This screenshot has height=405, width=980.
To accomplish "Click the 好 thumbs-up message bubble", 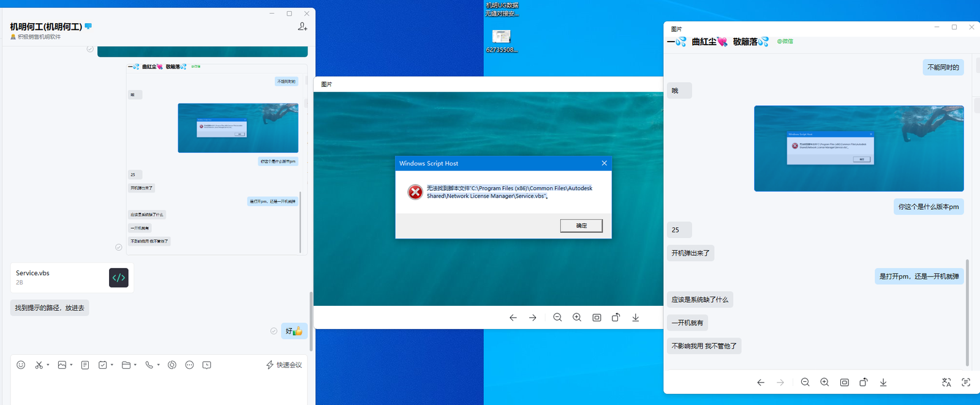I will (294, 331).
